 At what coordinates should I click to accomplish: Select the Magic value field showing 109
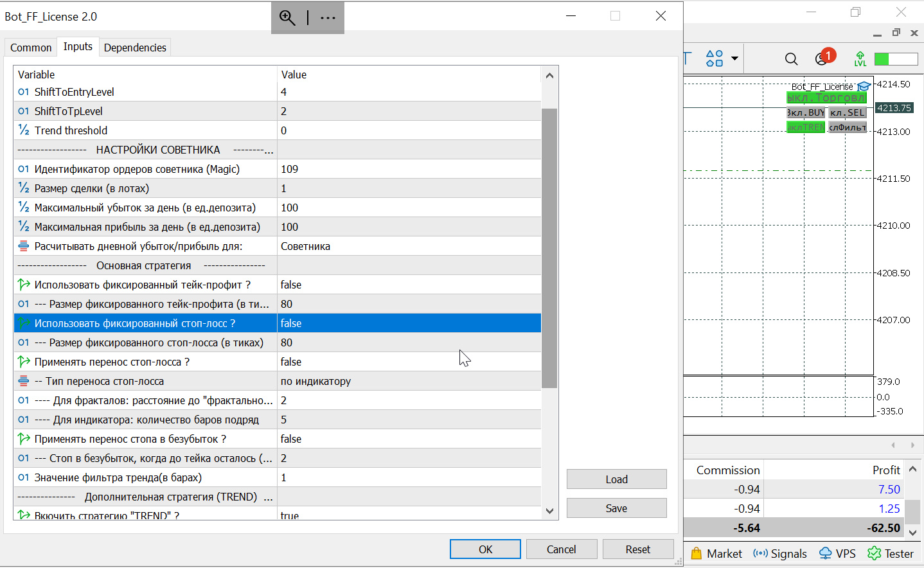click(x=409, y=169)
